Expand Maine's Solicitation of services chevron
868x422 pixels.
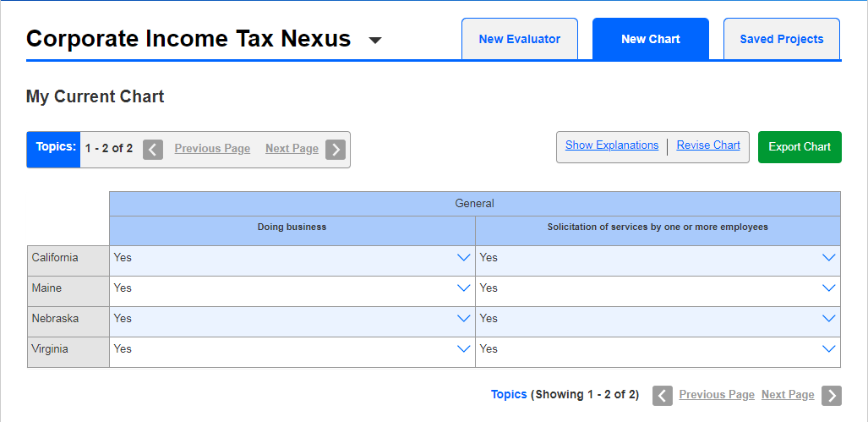click(x=828, y=288)
